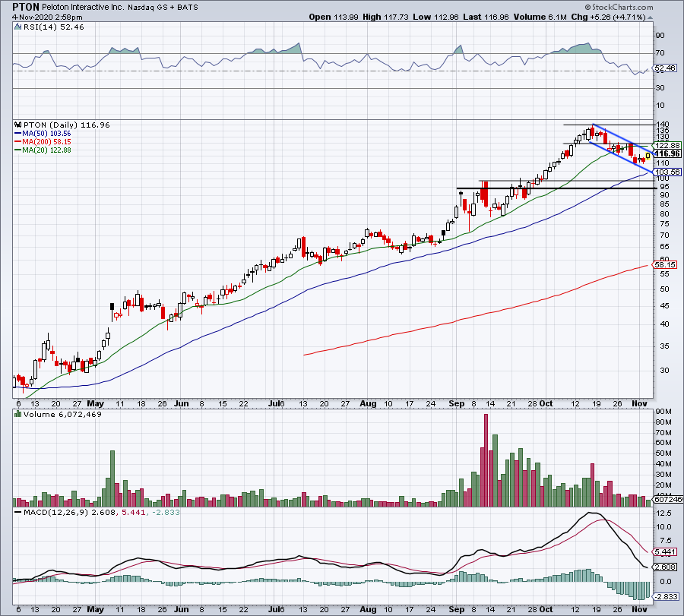Image resolution: width=684 pixels, height=616 pixels.
Task: Click the Peloton Interactive Inc. company name
Action: tap(83, 8)
